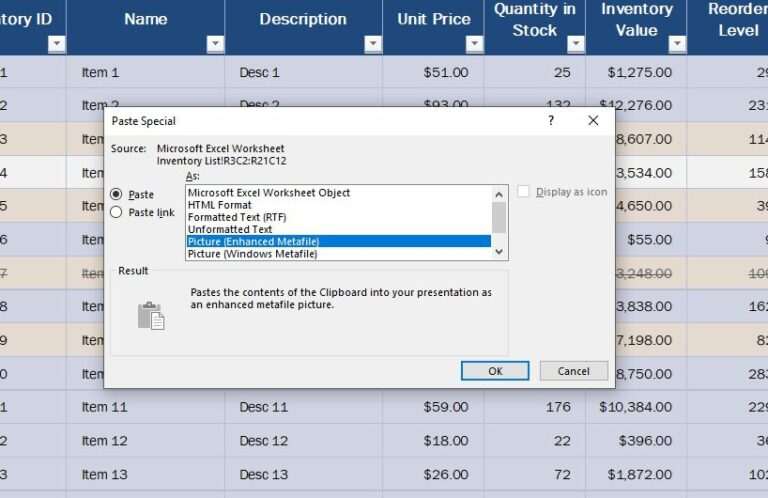
Task: Expand the Description column filter dropdown
Action: coord(373,44)
